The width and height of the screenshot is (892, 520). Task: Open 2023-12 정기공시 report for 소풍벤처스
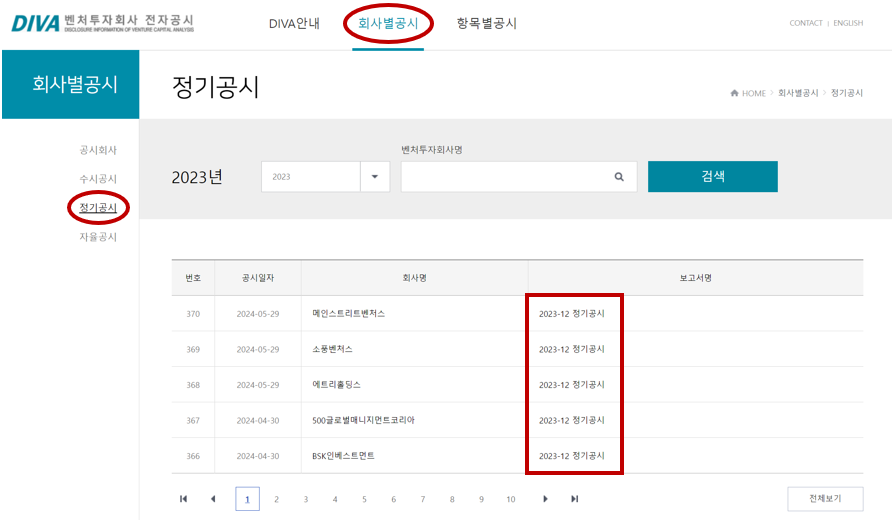(x=572, y=349)
